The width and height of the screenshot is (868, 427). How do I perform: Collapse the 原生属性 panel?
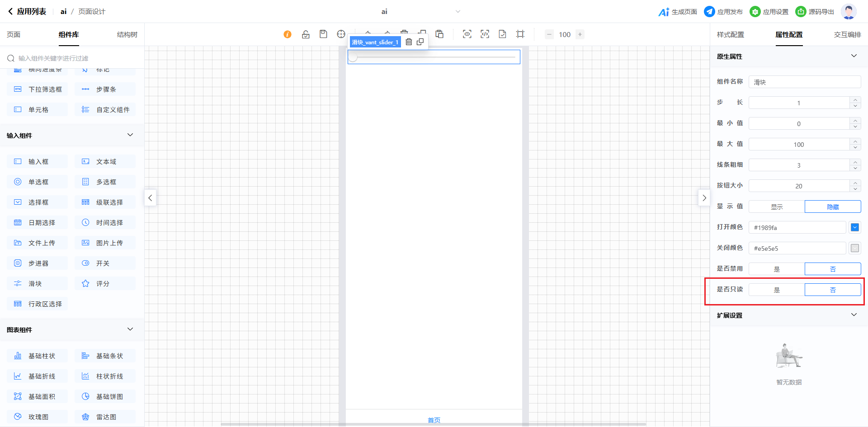(x=854, y=56)
